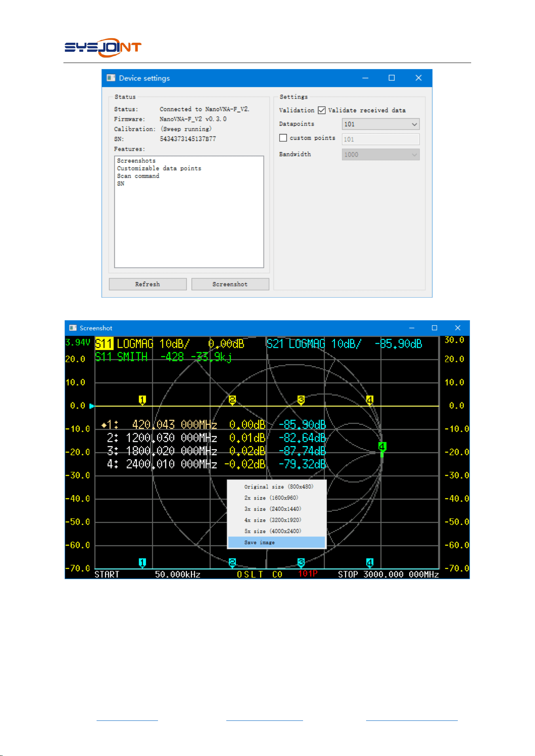Click the OSLT calibration status text
535x756 pixels.
tap(250, 574)
